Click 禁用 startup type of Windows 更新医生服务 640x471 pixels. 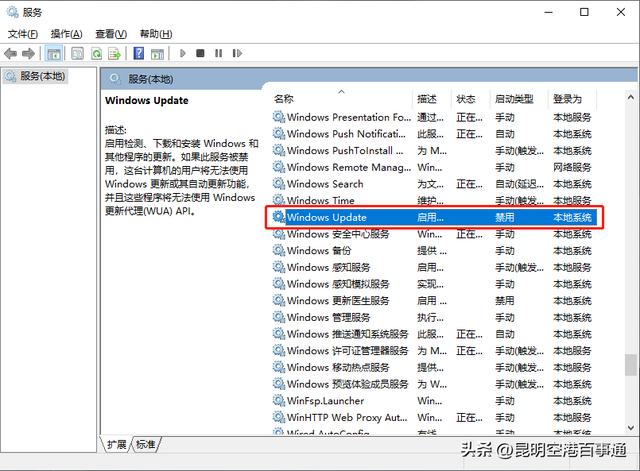pyautogui.click(x=504, y=301)
